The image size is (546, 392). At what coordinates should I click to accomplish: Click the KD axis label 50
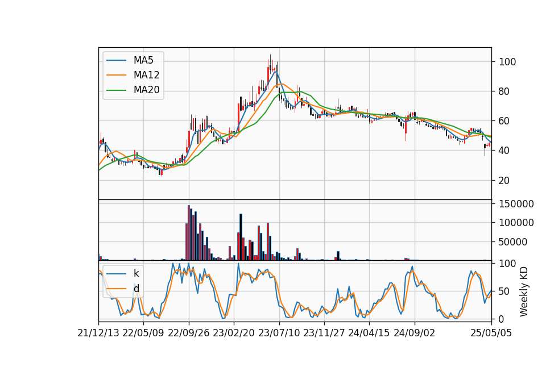click(x=504, y=291)
